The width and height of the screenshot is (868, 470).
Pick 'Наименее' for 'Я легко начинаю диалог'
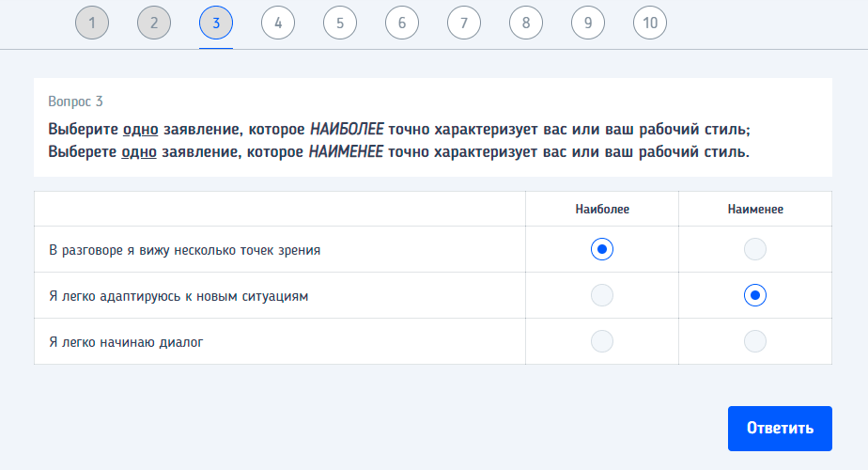(754, 341)
